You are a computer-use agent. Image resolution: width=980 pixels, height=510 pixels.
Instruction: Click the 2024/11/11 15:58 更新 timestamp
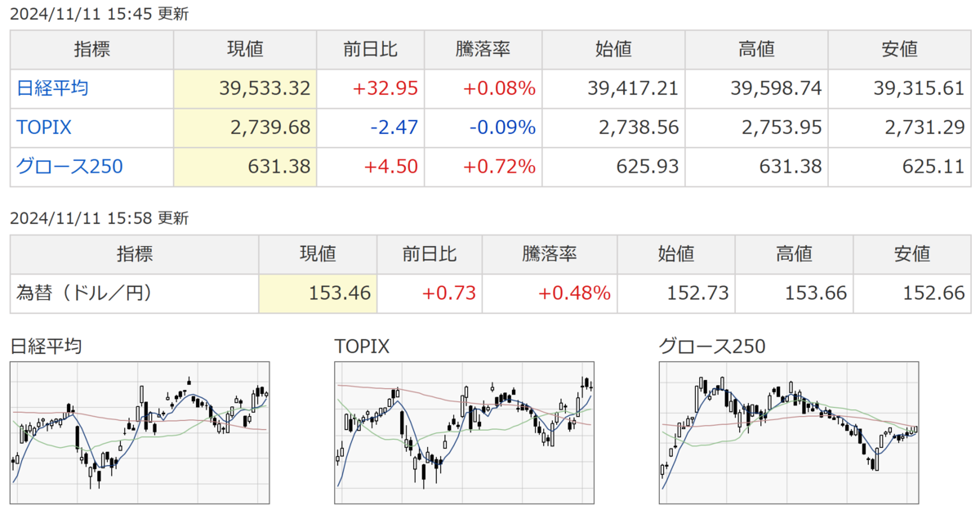[99, 218]
